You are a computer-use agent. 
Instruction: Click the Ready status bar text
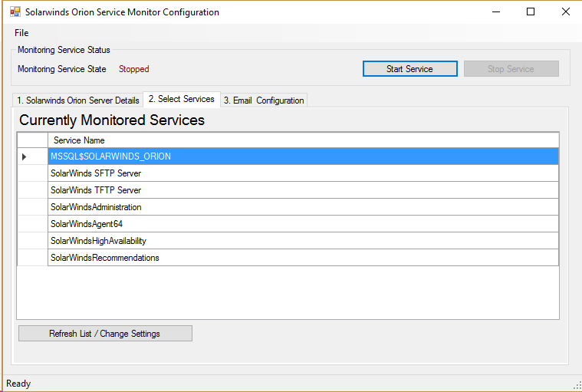coord(18,384)
